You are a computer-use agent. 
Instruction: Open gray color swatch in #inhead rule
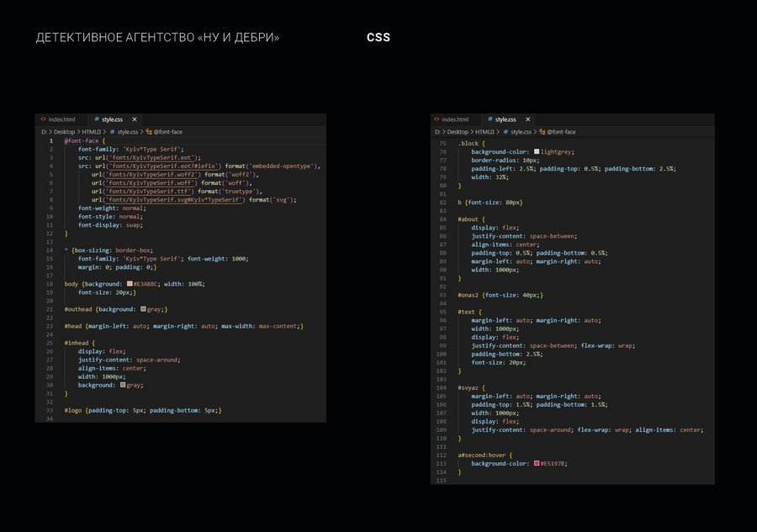coord(123,385)
